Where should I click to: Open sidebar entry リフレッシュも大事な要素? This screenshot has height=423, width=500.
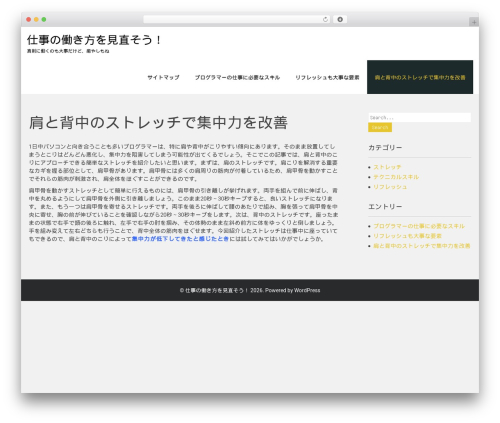pyautogui.click(x=407, y=236)
